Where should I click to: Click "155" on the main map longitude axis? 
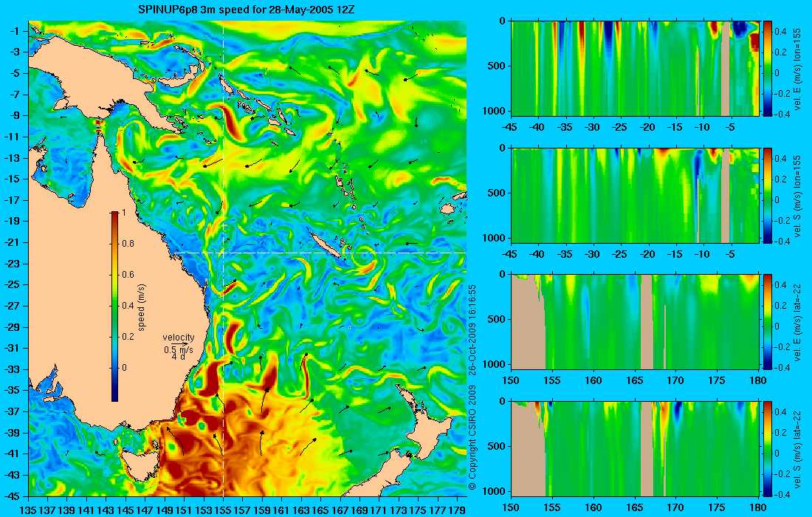[223, 510]
